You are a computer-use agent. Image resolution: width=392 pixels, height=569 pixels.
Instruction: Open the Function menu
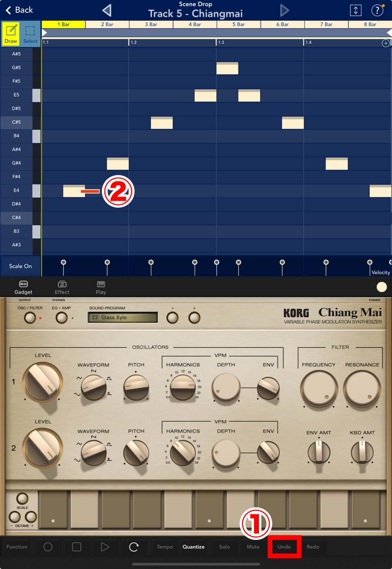tap(17, 547)
